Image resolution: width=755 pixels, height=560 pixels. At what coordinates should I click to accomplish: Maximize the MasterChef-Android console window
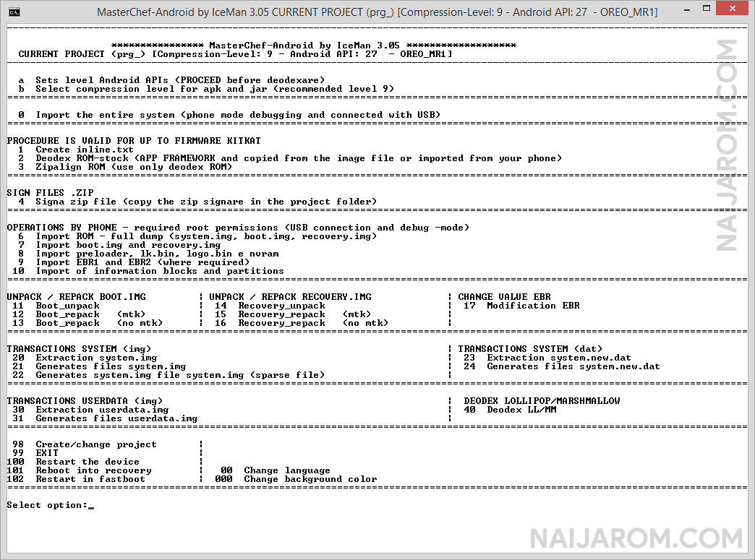707,9
